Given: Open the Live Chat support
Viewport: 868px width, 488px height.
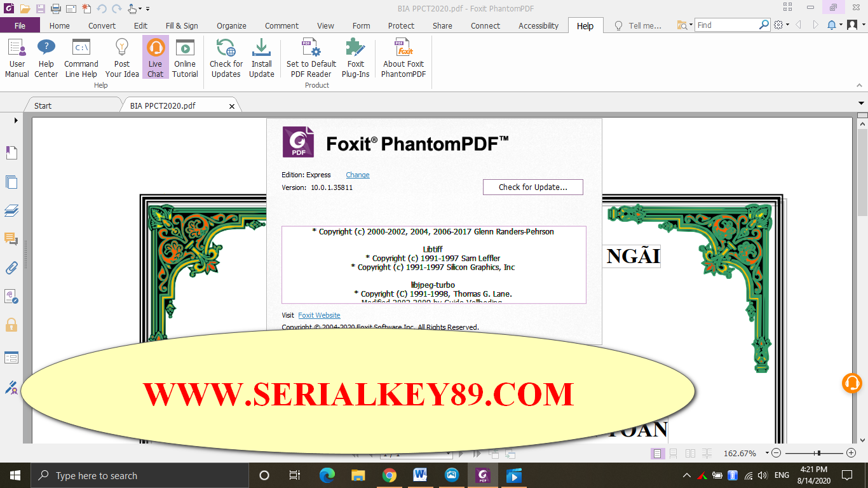Looking at the screenshot, I should coord(155,57).
